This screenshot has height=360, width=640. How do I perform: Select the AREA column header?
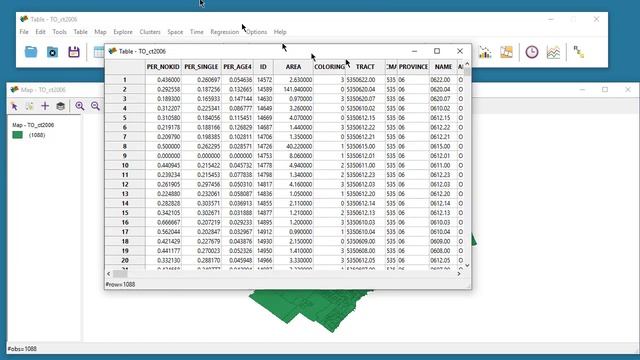point(293,67)
